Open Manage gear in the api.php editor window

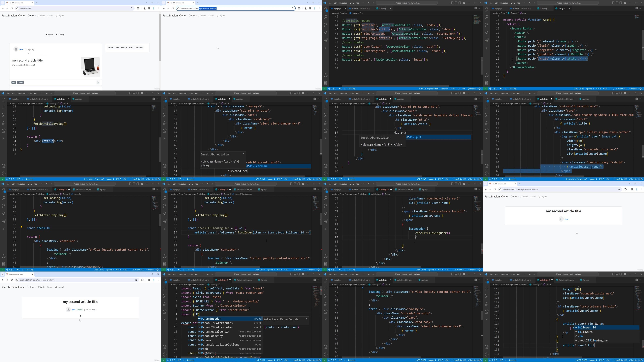pos(325,83)
